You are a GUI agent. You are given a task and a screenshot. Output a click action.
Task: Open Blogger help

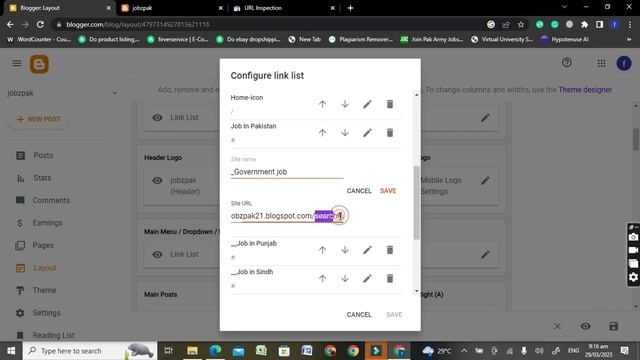click(567, 62)
